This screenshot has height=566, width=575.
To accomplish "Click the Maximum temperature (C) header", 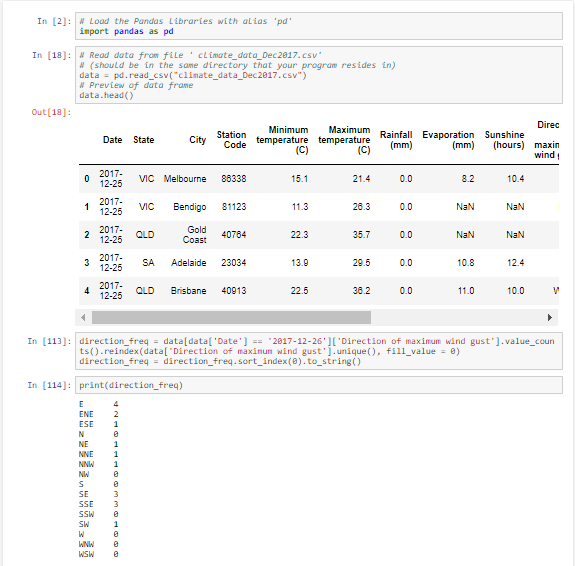I will click(344, 140).
